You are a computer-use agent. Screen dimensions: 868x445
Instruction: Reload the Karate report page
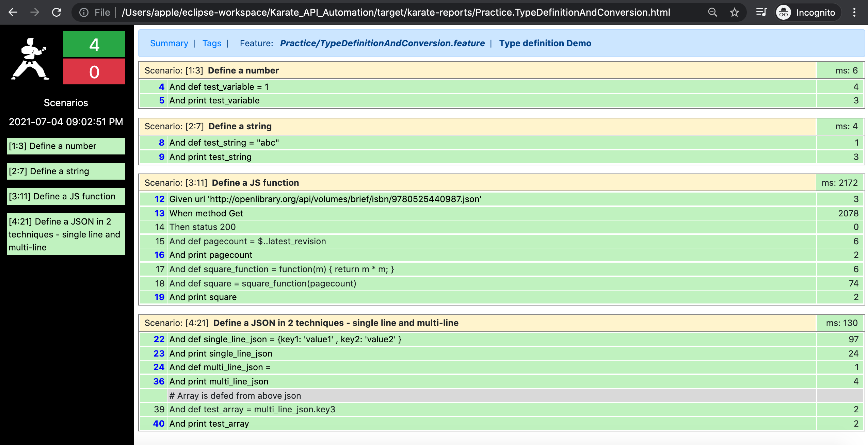57,13
